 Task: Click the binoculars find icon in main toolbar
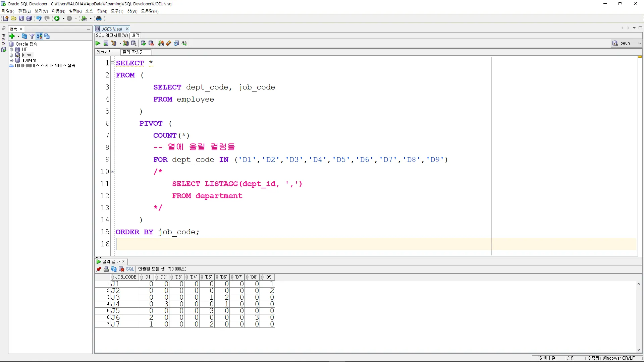[x=99, y=18]
